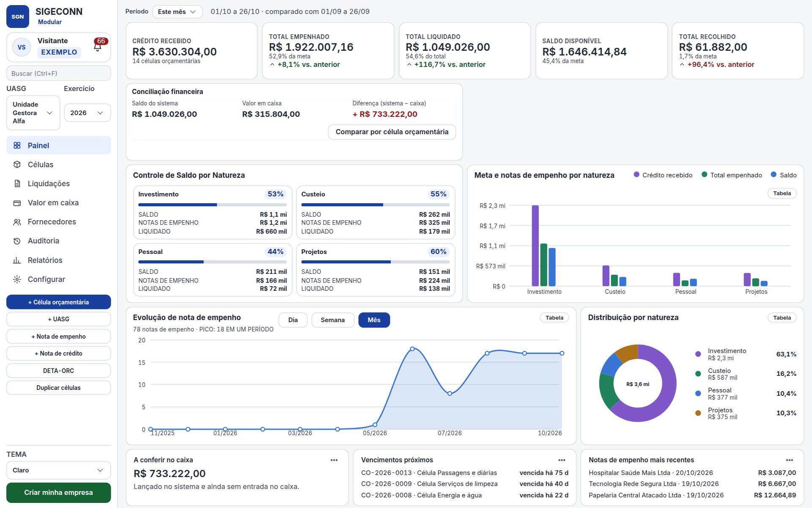Click the 'Duplicar células' button
The image size is (812, 508).
58,388
